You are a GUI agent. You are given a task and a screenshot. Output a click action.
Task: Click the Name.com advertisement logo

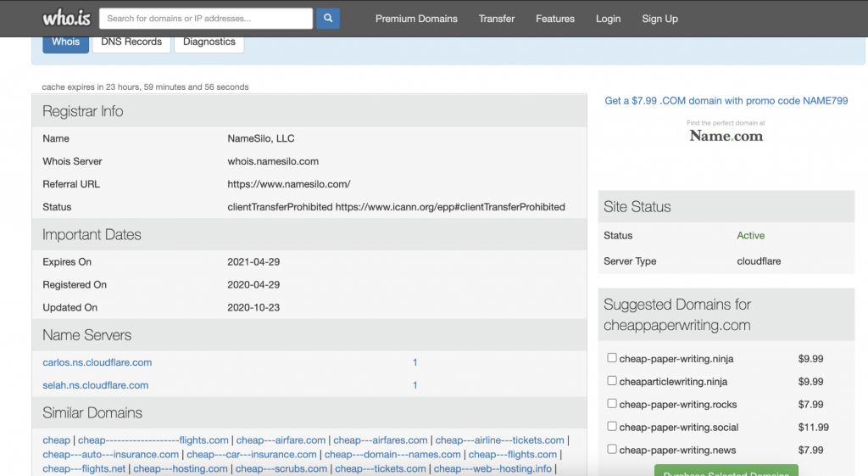coord(726,133)
